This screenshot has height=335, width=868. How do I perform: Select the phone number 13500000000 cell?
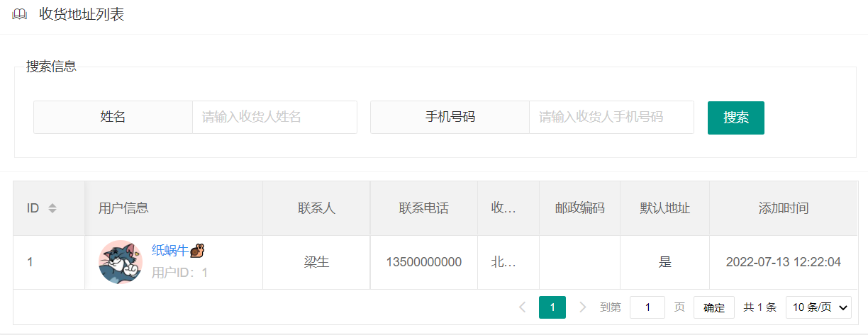pos(424,262)
